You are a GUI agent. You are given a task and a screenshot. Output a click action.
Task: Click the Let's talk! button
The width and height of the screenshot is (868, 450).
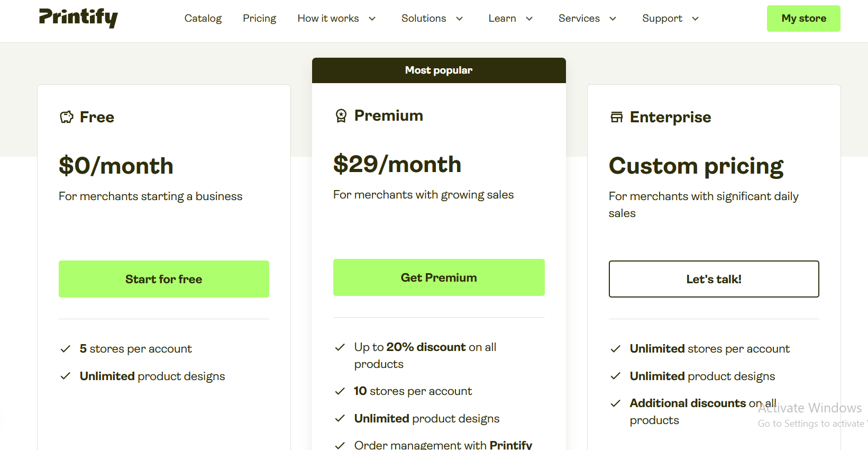coord(714,279)
